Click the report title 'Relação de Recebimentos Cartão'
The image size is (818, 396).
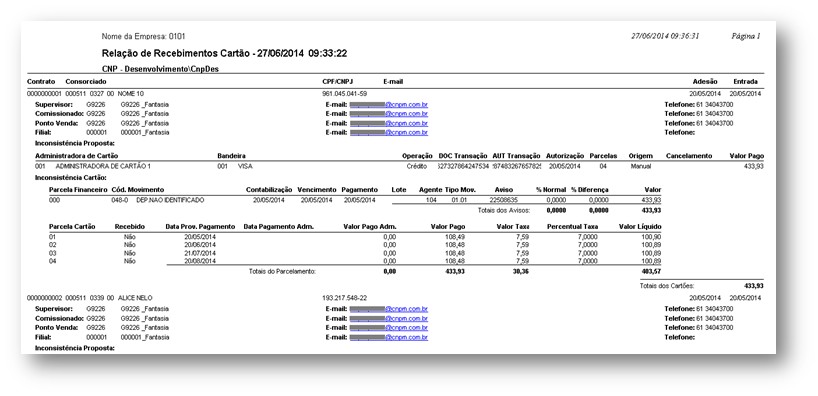point(176,53)
